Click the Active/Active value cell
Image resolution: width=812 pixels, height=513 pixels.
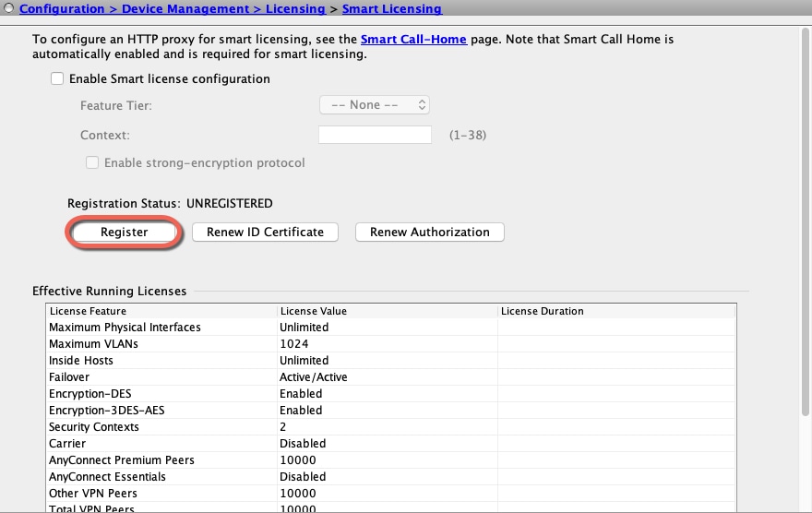388,376
